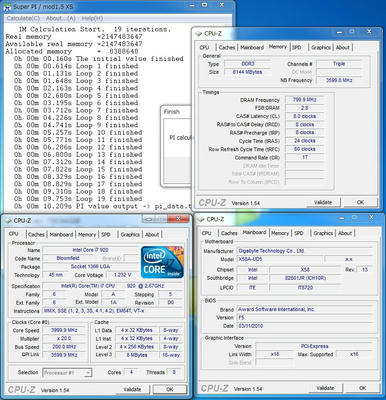
Task: Close the CPU-Z Mainboard window
Action: [372, 217]
